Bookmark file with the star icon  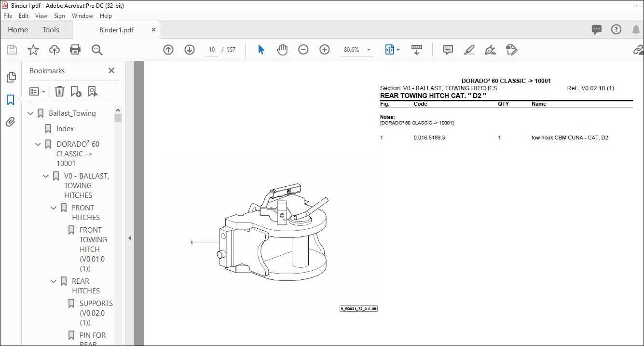click(x=33, y=50)
